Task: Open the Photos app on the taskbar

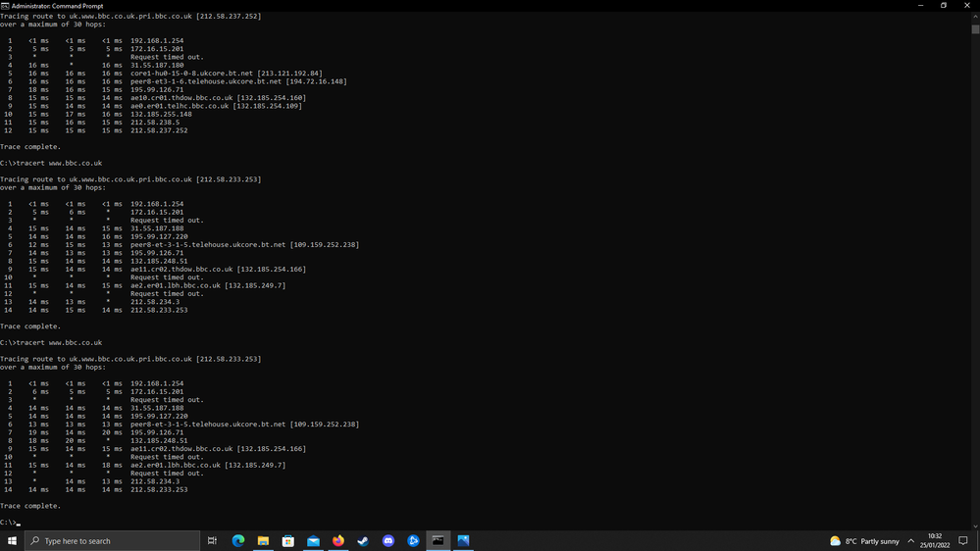Action: click(x=463, y=540)
